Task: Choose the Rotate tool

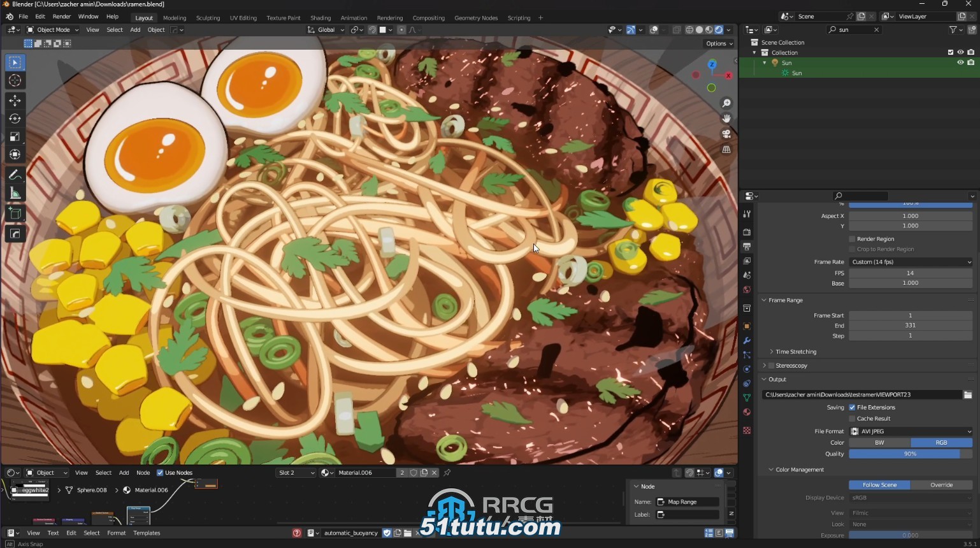Action: pyautogui.click(x=15, y=119)
